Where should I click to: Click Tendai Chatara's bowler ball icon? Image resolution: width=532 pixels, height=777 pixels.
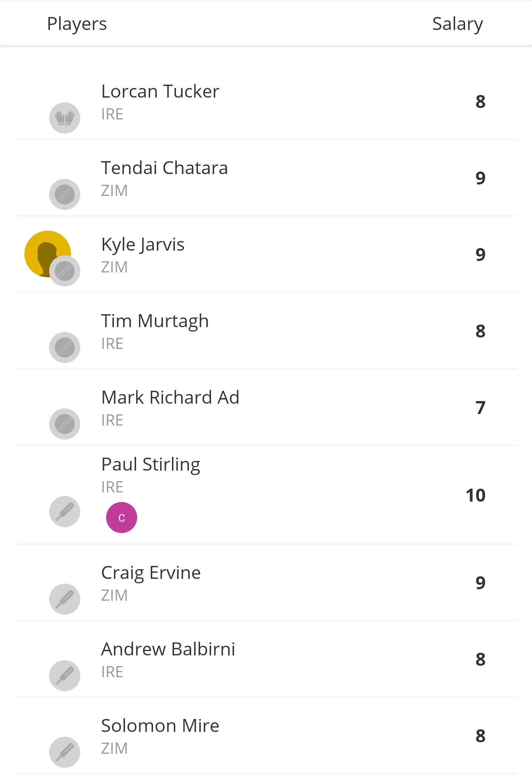pos(65,194)
